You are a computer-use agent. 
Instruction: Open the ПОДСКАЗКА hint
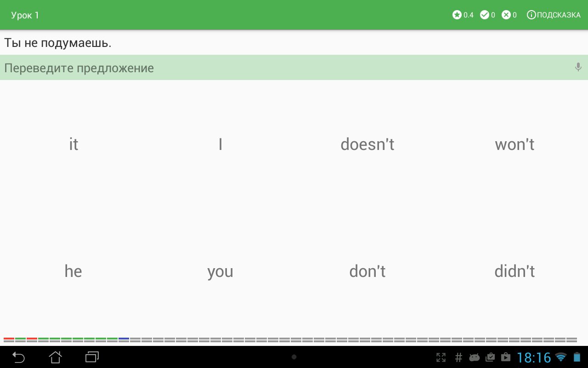554,15
